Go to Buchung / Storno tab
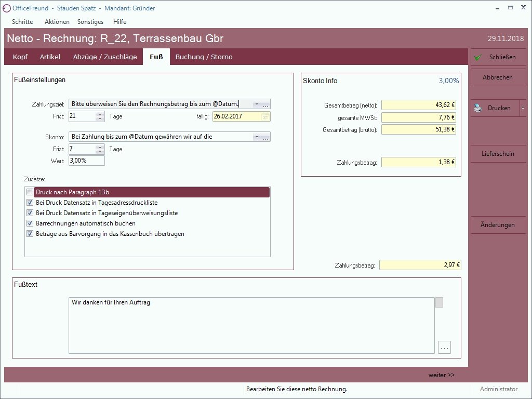The image size is (532, 399). point(204,57)
